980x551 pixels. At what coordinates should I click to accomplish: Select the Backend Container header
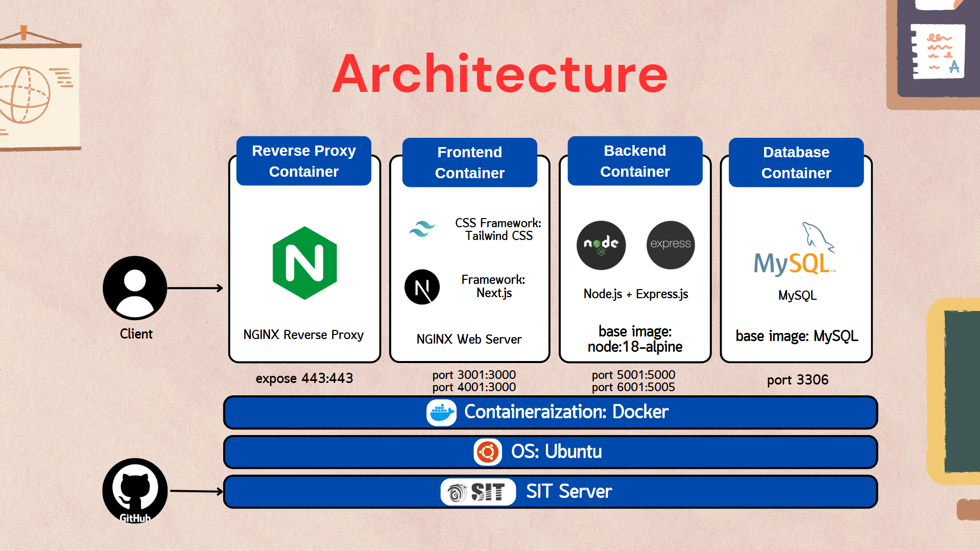pos(635,161)
